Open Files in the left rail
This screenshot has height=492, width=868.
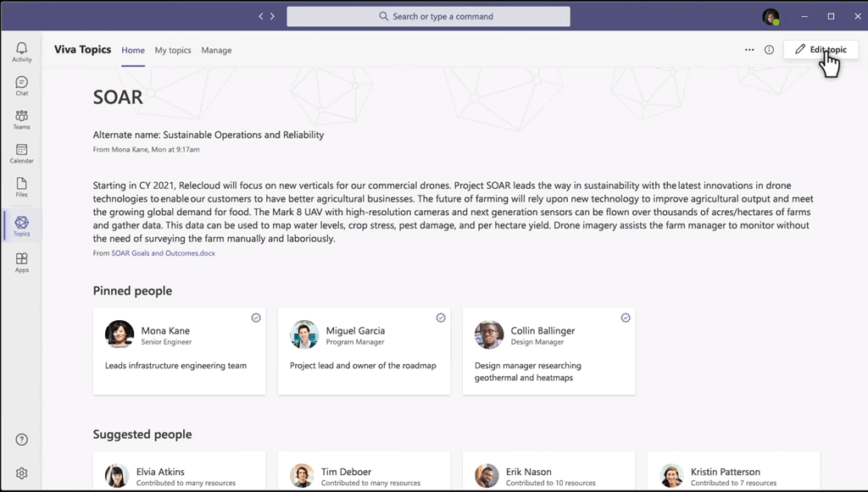22,187
